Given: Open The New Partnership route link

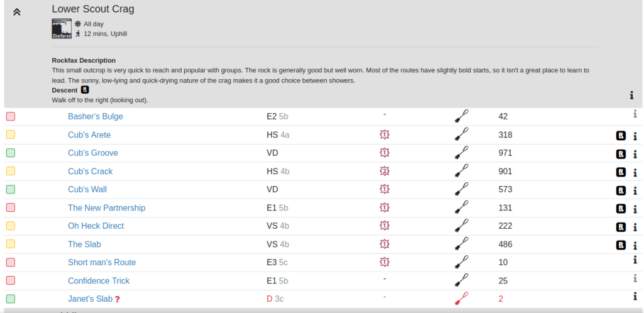Looking at the screenshot, I should [x=106, y=207].
